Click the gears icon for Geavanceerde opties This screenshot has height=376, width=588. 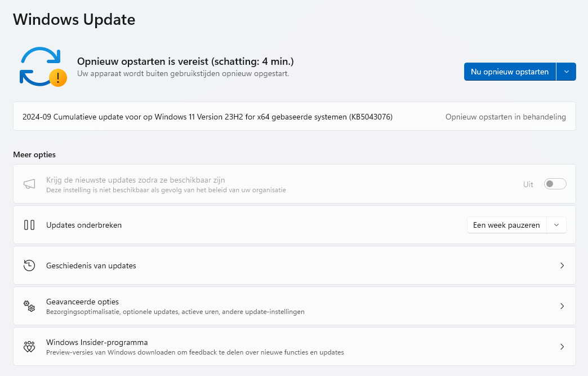pos(29,306)
